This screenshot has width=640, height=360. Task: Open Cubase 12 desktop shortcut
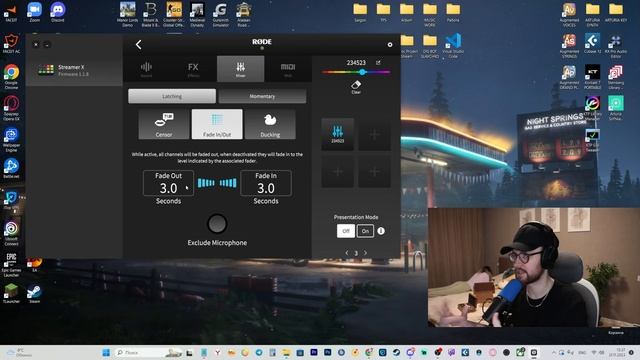pos(592,44)
